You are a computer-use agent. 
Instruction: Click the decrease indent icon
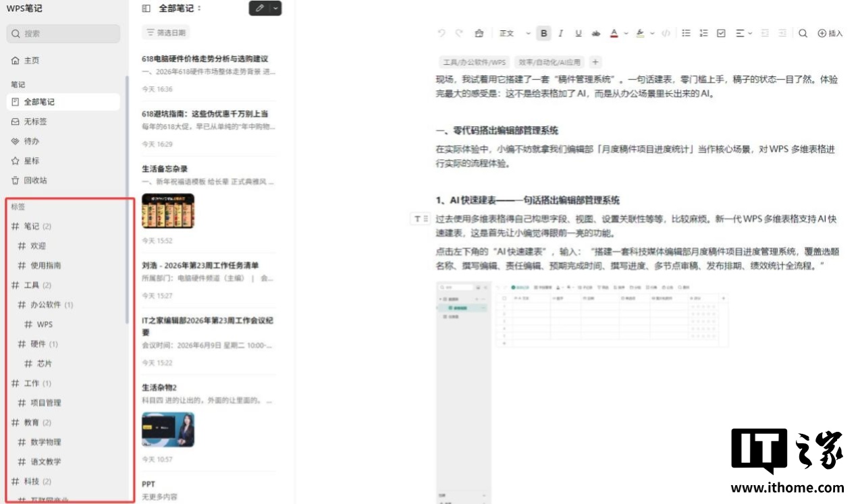click(x=765, y=33)
